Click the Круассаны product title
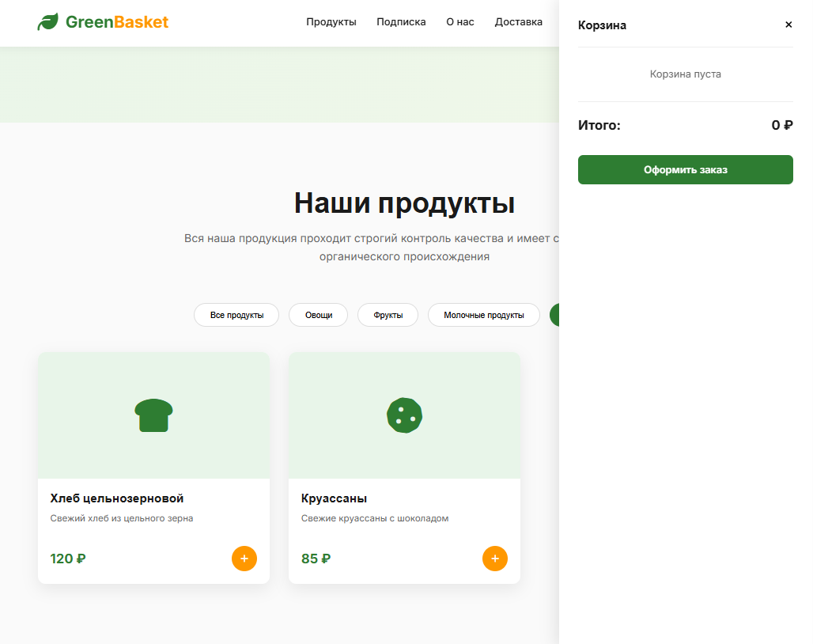This screenshot has width=813, height=644. click(x=334, y=498)
